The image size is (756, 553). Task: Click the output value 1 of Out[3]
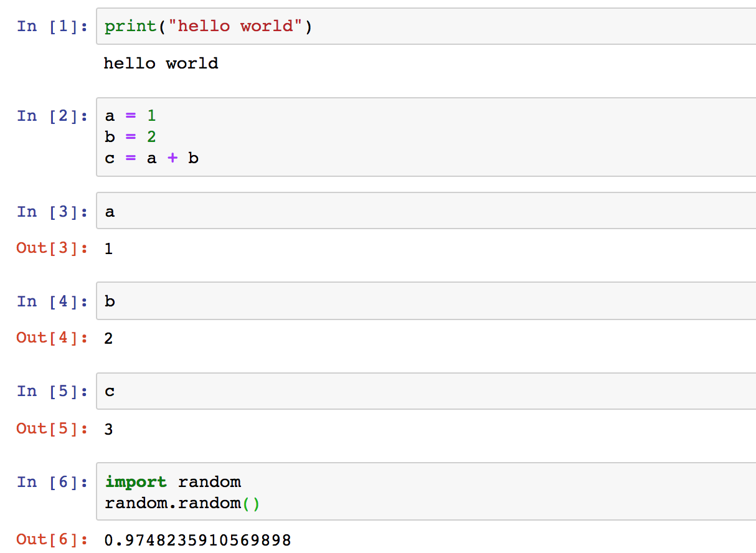109,249
